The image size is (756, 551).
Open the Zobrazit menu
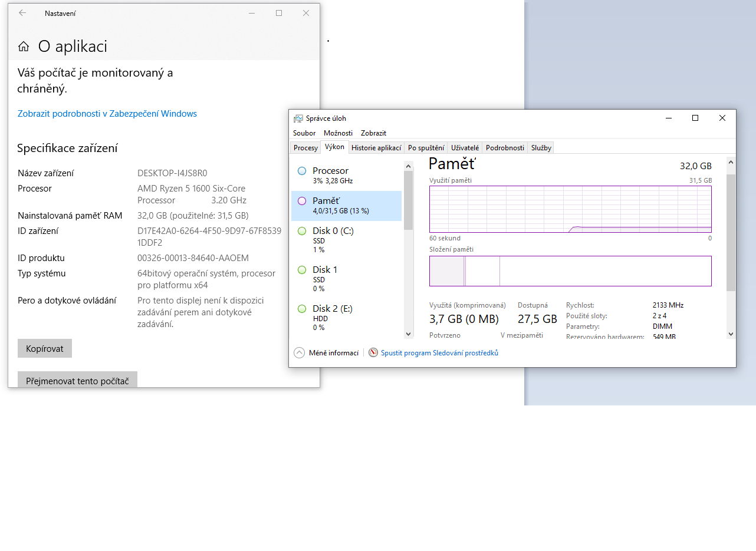373,133
